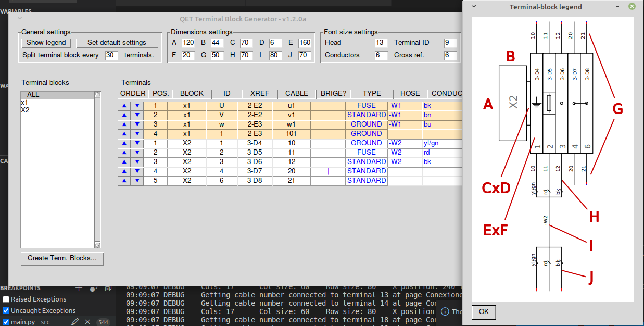Click the split terminal block count field
The width and height of the screenshot is (644, 326).
pos(111,55)
